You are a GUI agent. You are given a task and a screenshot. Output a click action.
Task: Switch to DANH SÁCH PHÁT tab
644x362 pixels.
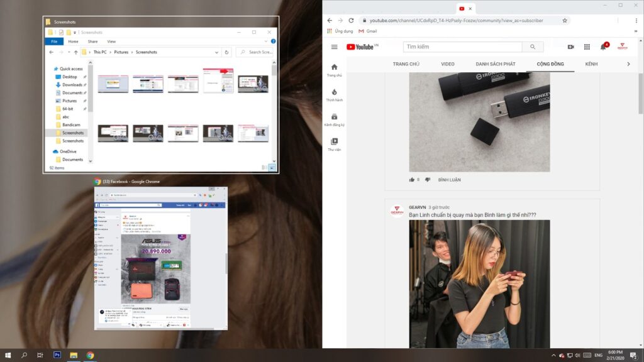496,64
